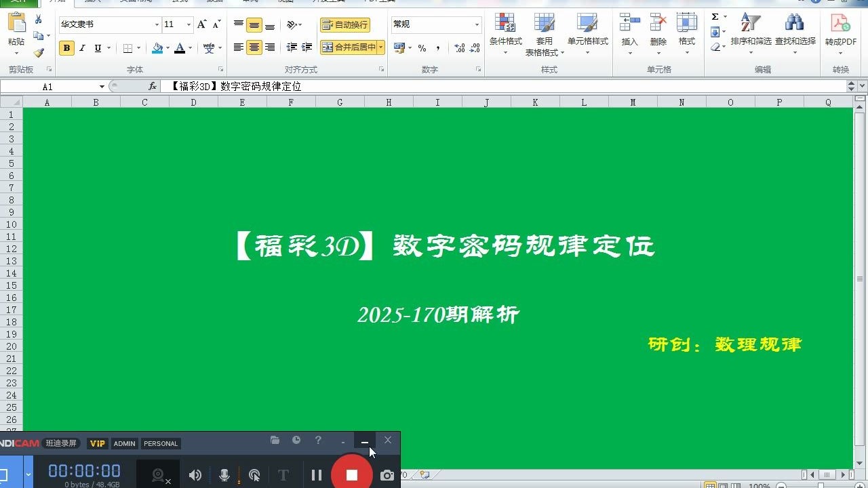The image size is (868, 488).
Task: Apply font color letter A
Action: point(180,48)
